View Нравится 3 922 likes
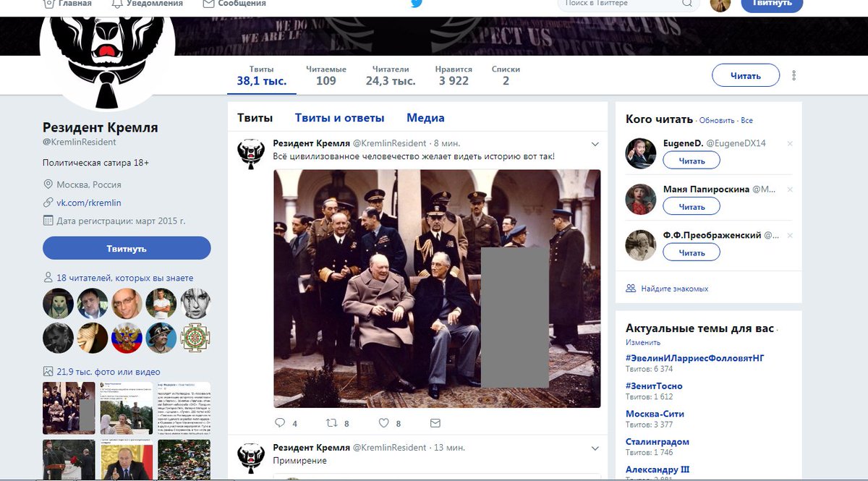The width and height of the screenshot is (868, 481). point(454,75)
